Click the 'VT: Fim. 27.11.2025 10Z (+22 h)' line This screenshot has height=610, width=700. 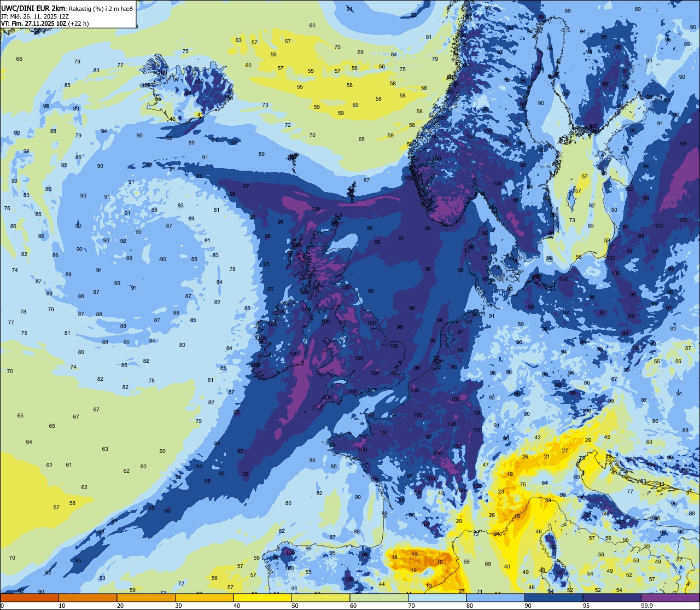(45, 24)
